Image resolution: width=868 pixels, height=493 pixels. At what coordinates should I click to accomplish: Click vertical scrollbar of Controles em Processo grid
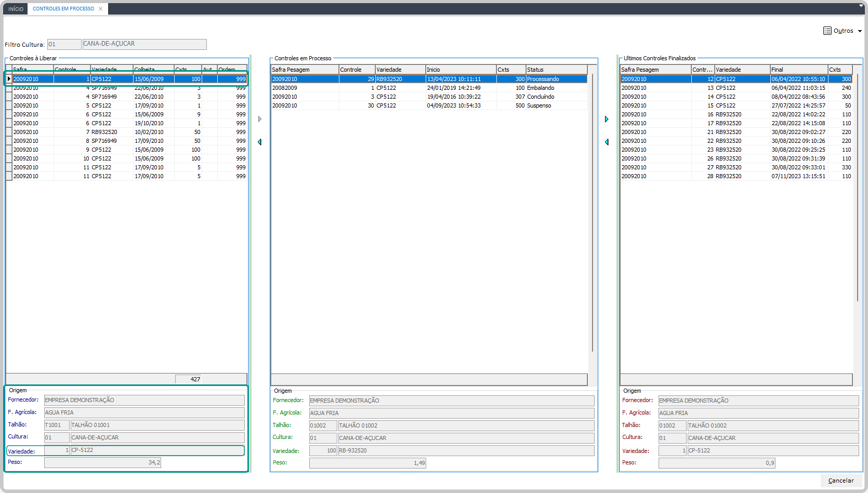pos(592,213)
